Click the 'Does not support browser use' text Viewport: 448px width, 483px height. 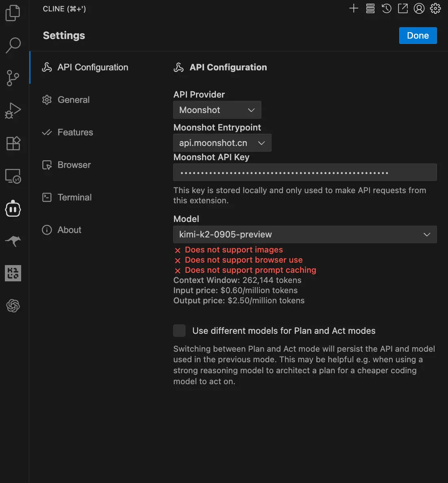coord(244,260)
